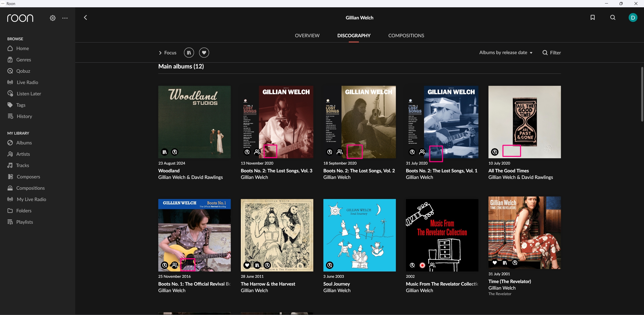Click Qobuz icon on Soul Journey cover
This screenshot has width=644, height=315.
pyautogui.click(x=330, y=265)
